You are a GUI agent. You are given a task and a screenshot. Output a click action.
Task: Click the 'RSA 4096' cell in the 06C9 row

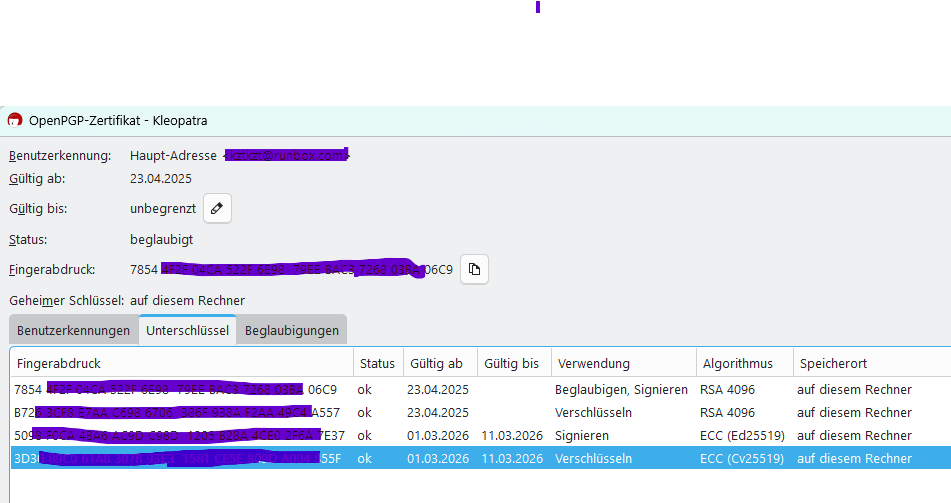click(x=727, y=390)
